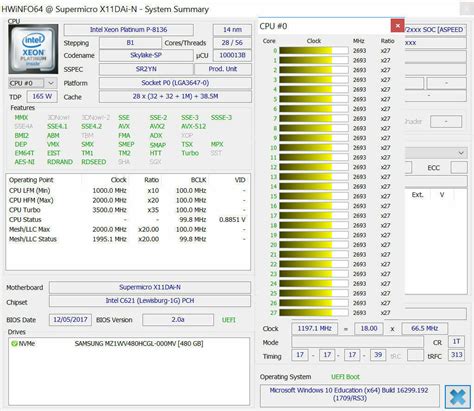
Task: Click the Supermicro X11DAi-N motherboard field
Action: [150, 287]
